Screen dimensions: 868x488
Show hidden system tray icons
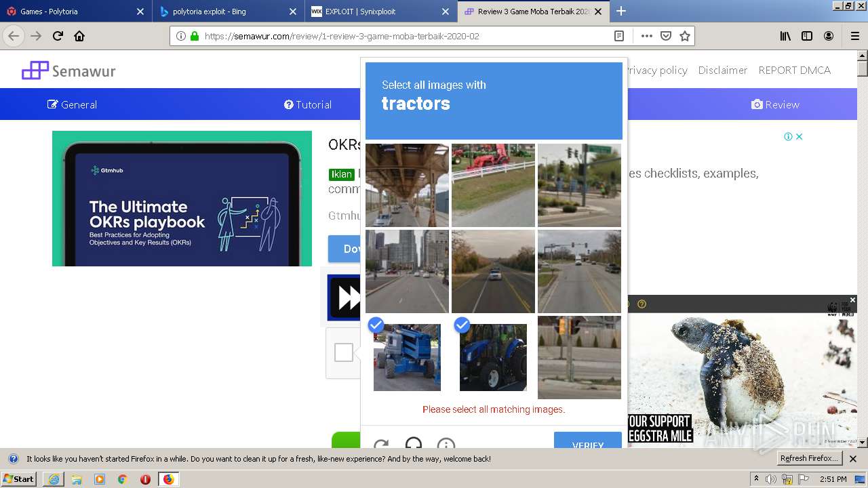[x=756, y=479]
